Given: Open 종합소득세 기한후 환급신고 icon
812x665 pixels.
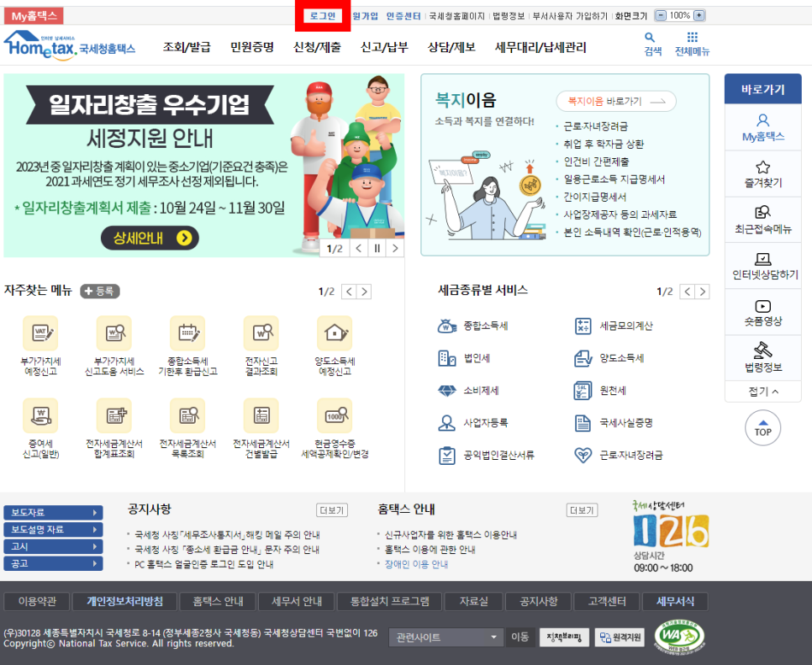Looking at the screenshot, I should coord(187,333).
